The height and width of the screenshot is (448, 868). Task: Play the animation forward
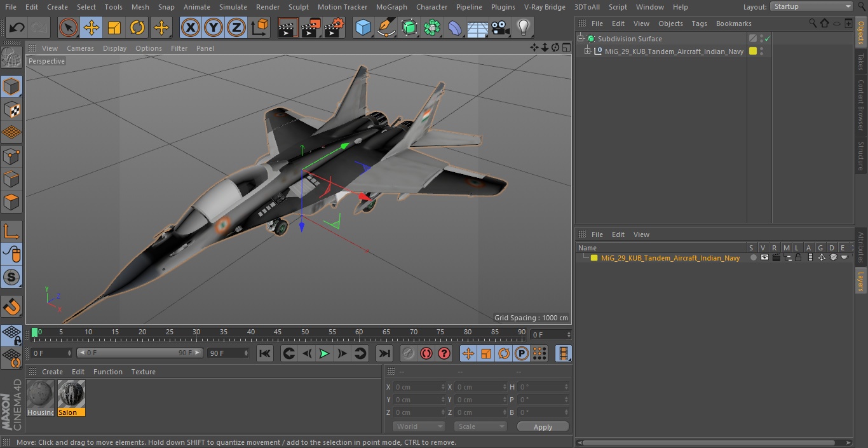[324, 353]
